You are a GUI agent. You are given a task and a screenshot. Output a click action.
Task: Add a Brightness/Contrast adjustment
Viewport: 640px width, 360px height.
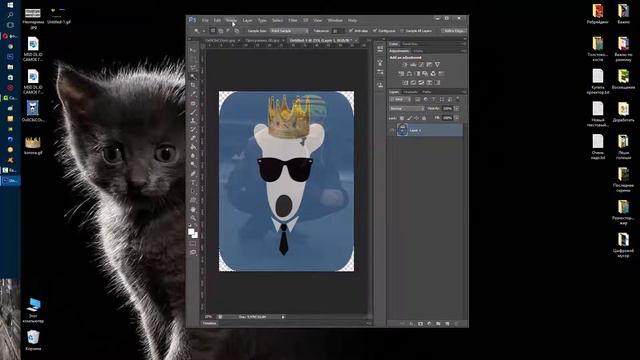404,64
